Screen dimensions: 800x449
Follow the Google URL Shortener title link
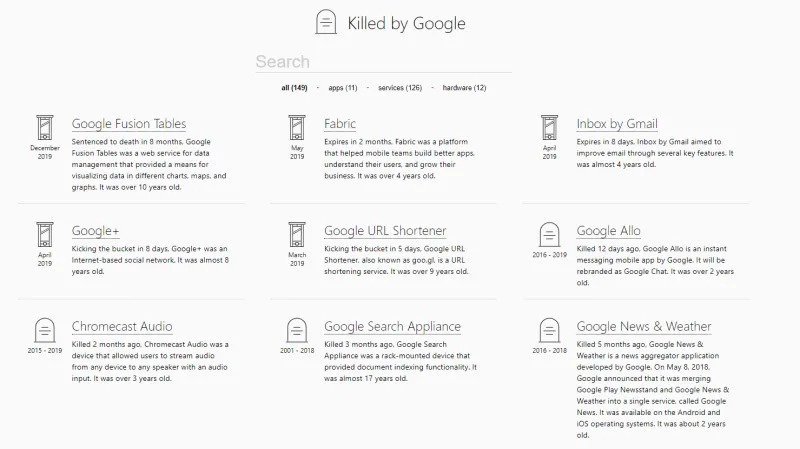coord(385,231)
